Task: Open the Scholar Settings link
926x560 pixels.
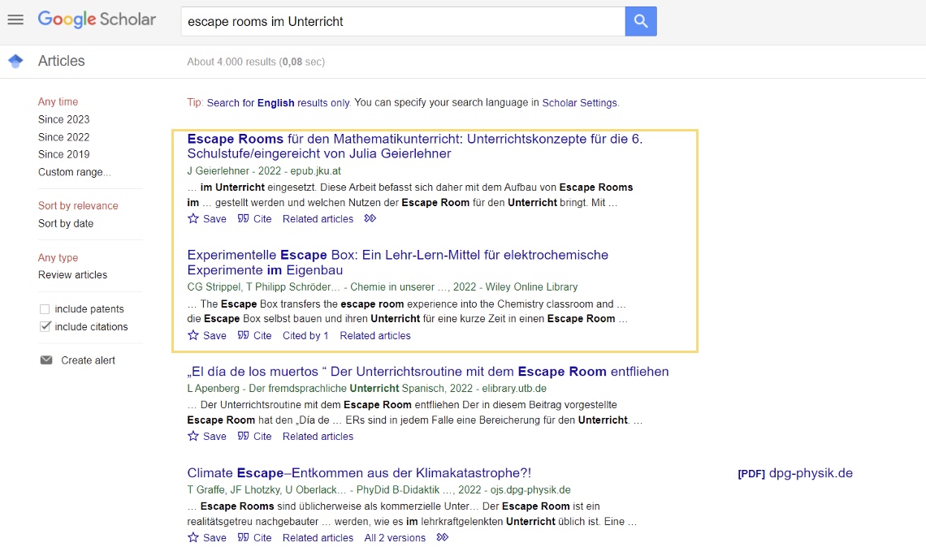Action: (579, 103)
